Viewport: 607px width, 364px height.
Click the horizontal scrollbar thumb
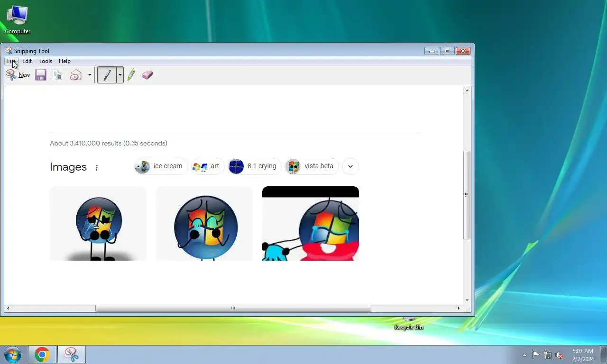point(233,308)
